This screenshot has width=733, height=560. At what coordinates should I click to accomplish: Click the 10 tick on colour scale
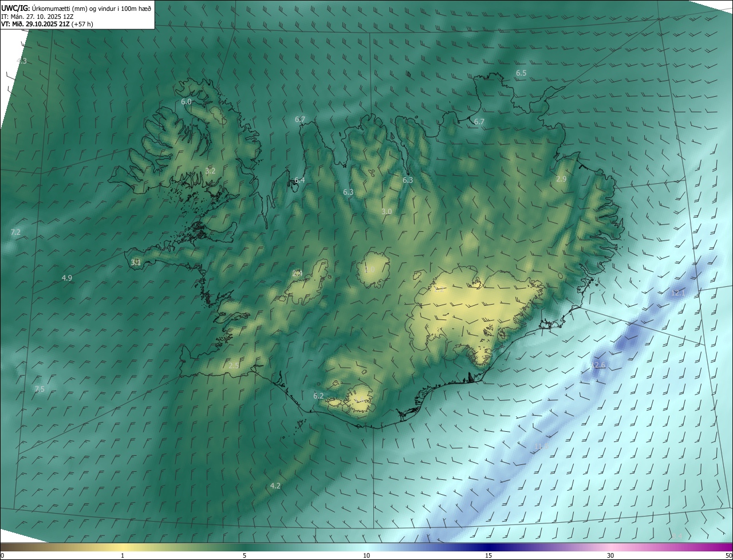[x=366, y=555]
